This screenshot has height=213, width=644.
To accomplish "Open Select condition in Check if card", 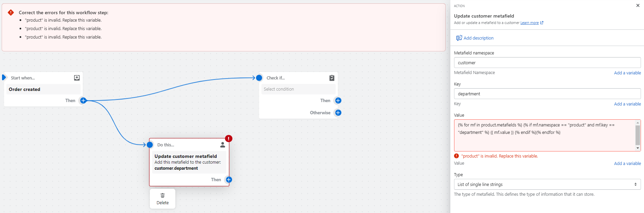I will (298, 89).
